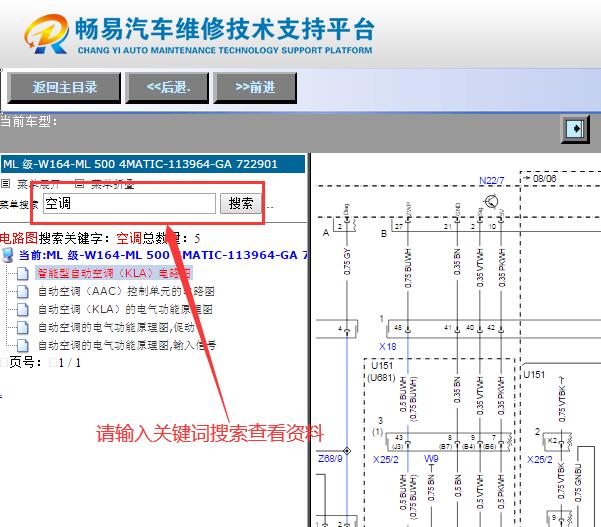Click the U151 (U681) label in diagram
Viewport: 601px width, 527px height.
(x=382, y=371)
